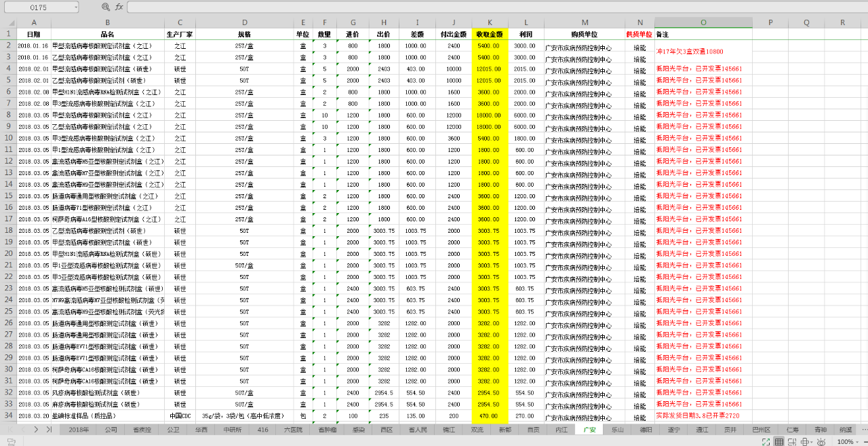Image resolution: width=868 pixels, height=446 pixels.
Task: Switch to the 西区 sheet tab
Action: click(x=387, y=430)
